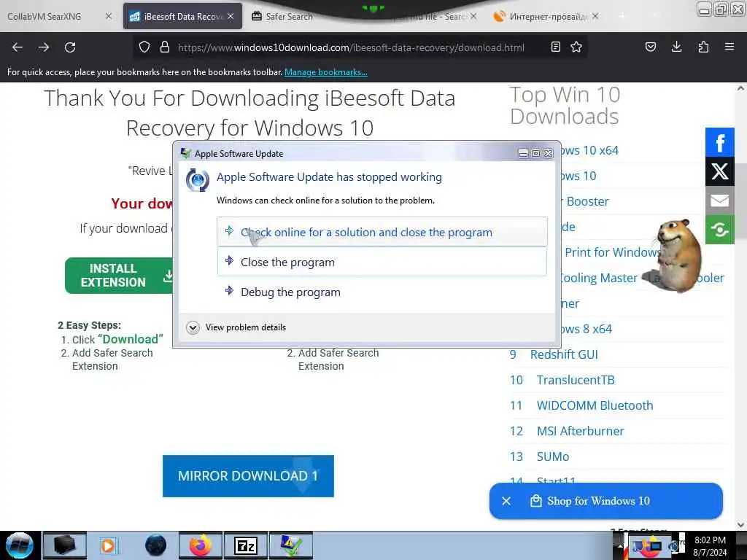The height and width of the screenshot is (560, 747).
Task: Open the Manage bookmarks link
Action: pyautogui.click(x=326, y=72)
